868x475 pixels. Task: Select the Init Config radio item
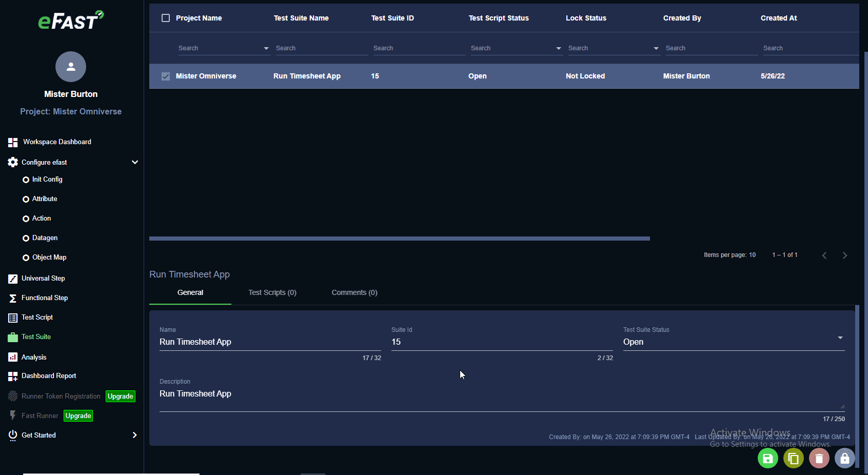pyautogui.click(x=26, y=180)
